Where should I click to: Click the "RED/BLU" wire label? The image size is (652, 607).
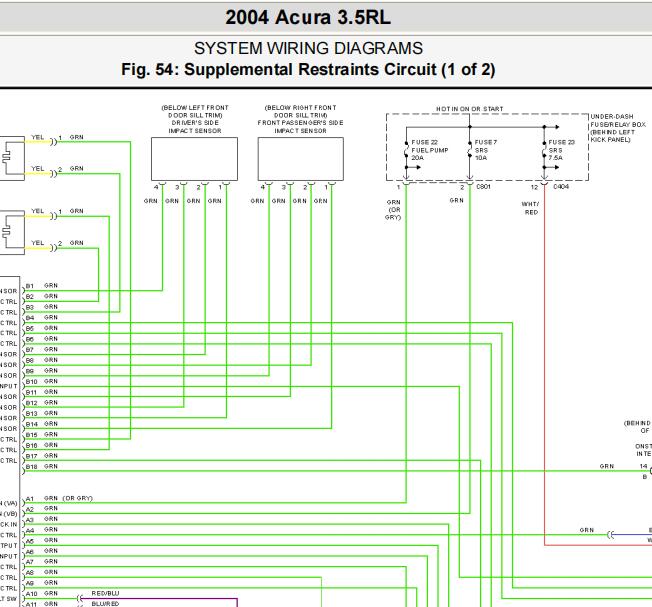click(105, 593)
